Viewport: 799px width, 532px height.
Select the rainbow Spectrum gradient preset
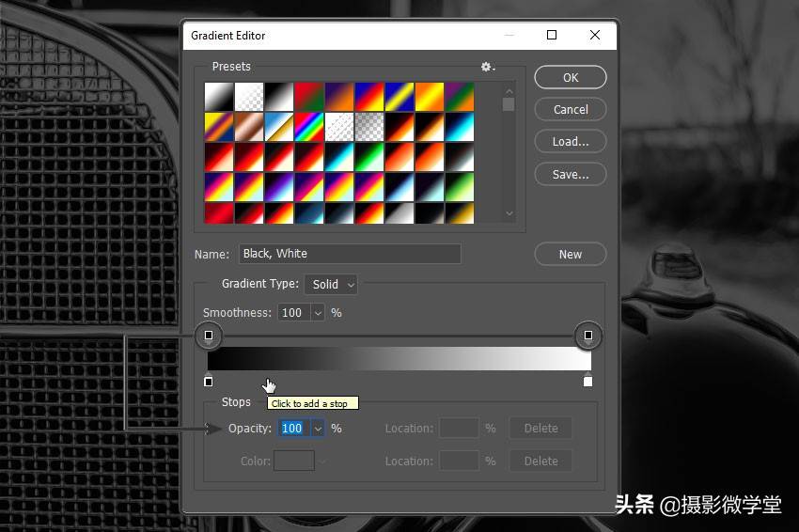tap(309, 127)
